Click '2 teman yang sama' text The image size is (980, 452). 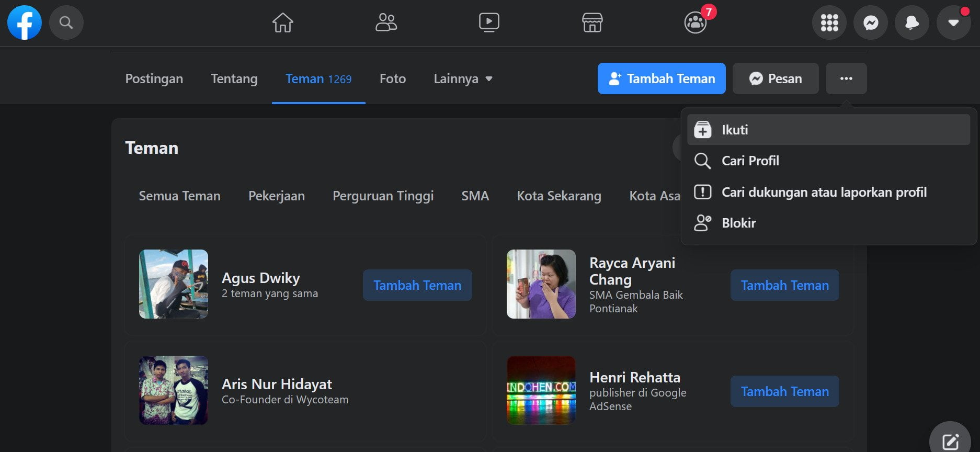click(270, 293)
